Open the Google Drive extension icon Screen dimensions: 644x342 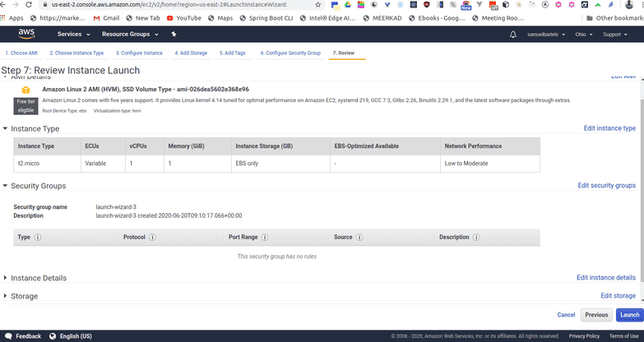coord(347,4)
